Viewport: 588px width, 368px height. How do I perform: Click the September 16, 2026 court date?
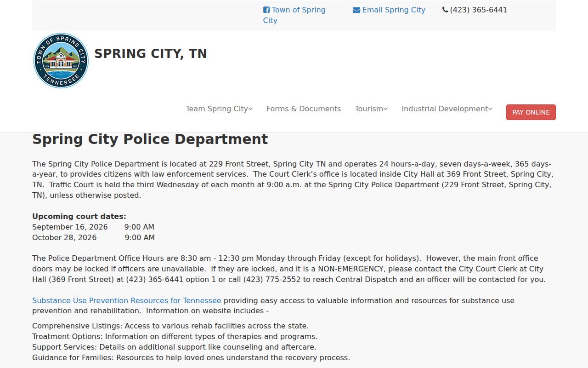click(70, 227)
